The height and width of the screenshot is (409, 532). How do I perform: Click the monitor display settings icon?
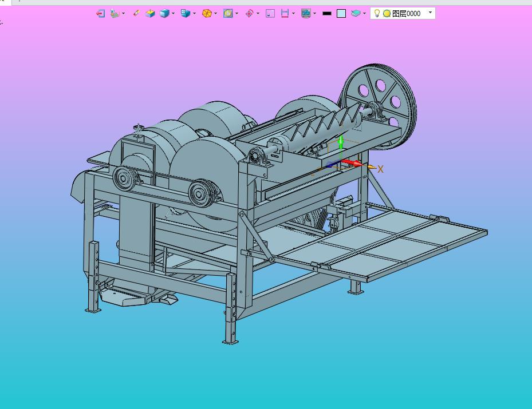(x=306, y=13)
